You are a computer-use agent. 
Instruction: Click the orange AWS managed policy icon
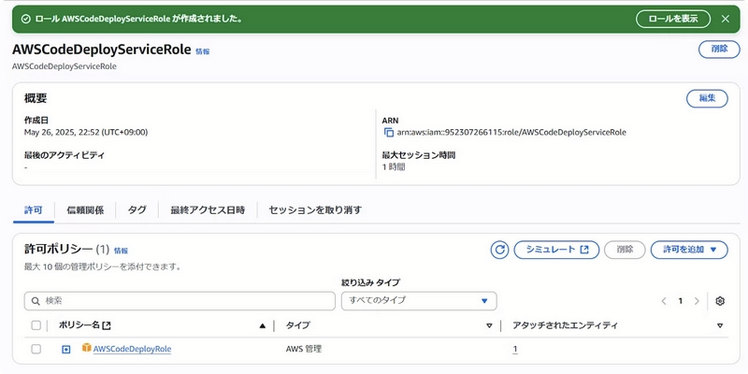pyautogui.click(x=86, y=348)
